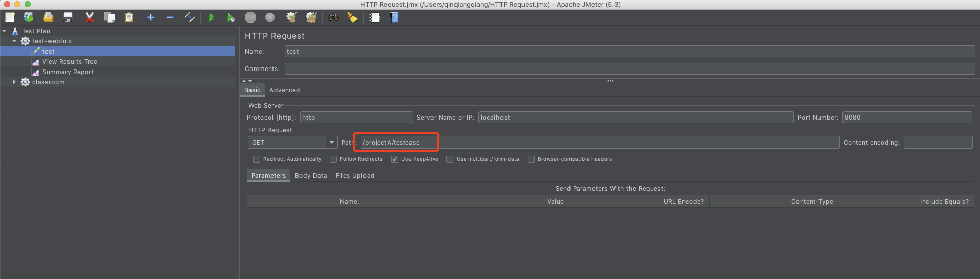980x279 pixels.
Task: Uncheck Use KeepAlive checkbox
Action: click(x=395, y=159)
